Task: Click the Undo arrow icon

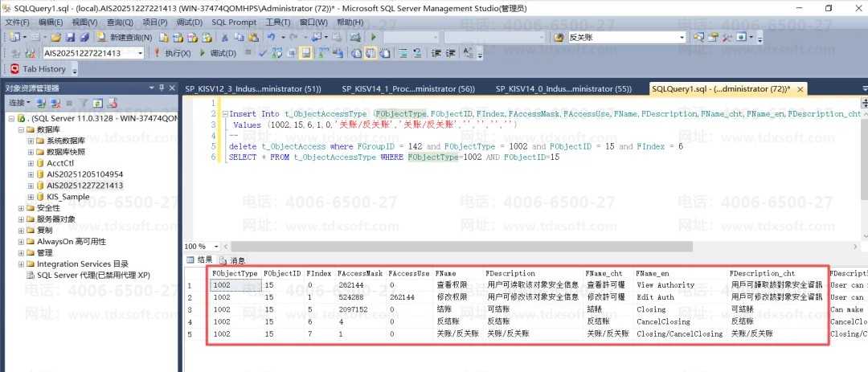Action: pos(271,37)
